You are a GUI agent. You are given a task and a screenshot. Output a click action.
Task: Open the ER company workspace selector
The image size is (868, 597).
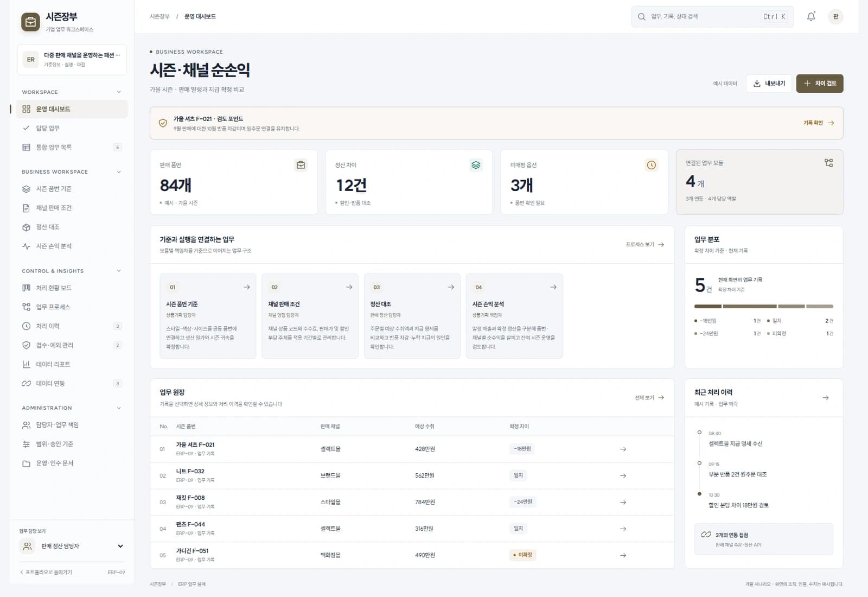(72, 60)
